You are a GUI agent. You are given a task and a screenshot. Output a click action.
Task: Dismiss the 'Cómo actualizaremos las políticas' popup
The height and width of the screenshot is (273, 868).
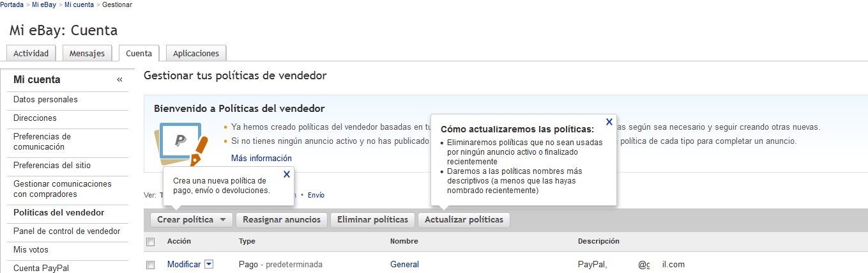(609, 121)
